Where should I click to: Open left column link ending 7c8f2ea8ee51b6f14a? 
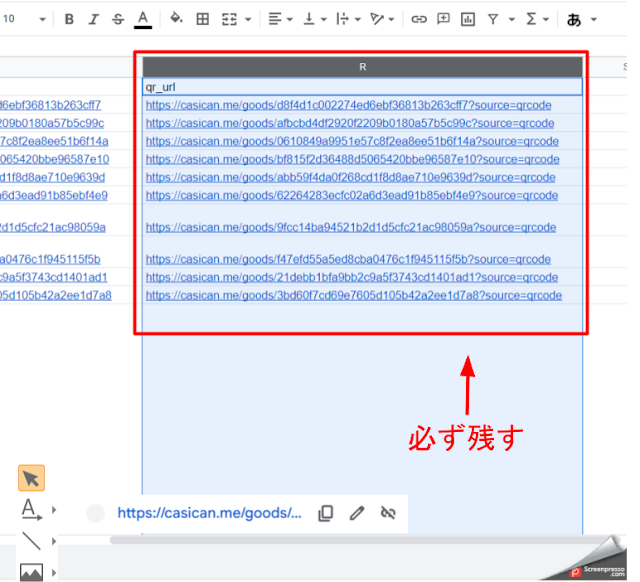click(x=54, y=141)
